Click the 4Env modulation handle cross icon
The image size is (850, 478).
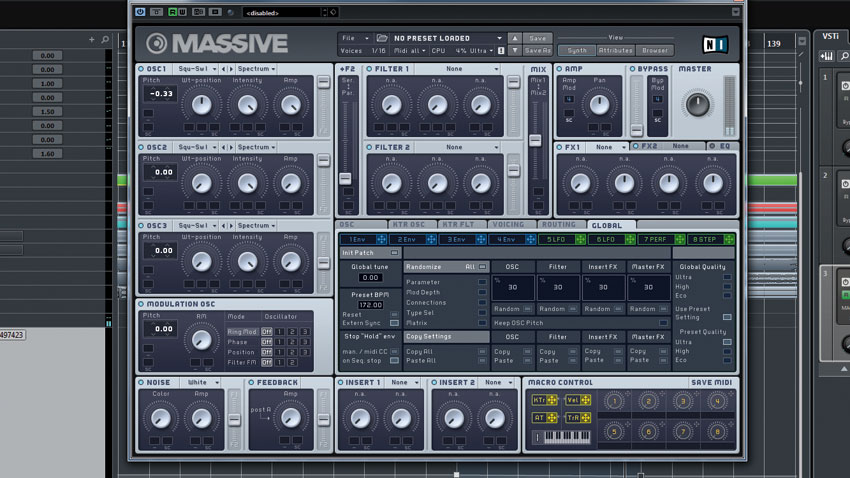(x=530, y=239)
